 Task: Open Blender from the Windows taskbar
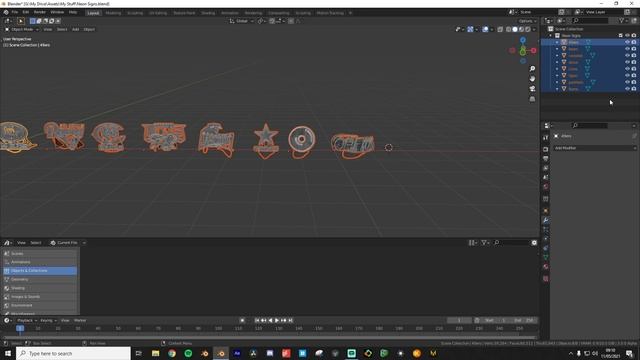click(221, 353)
